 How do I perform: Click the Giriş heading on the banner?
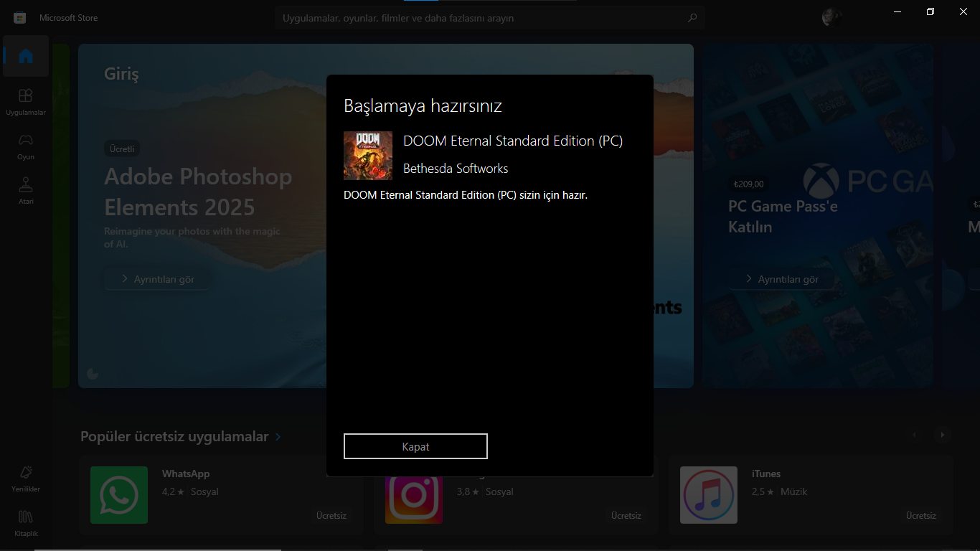coord(121,74)
